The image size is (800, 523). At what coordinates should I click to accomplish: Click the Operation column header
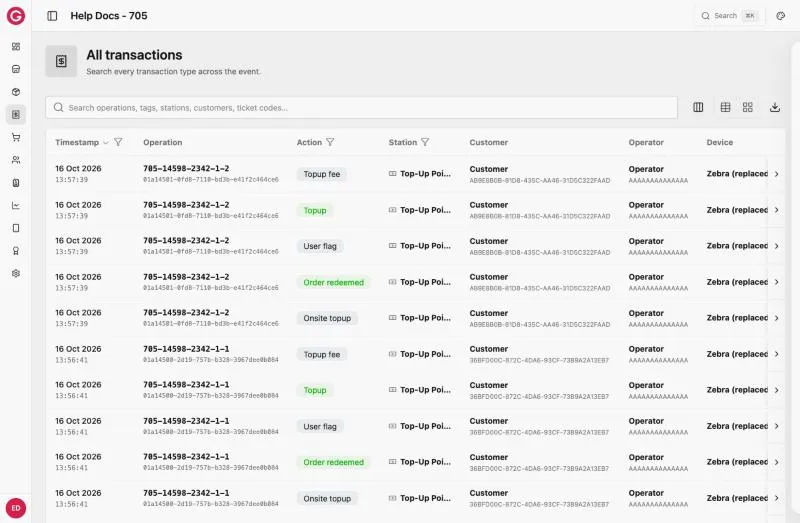162,142
